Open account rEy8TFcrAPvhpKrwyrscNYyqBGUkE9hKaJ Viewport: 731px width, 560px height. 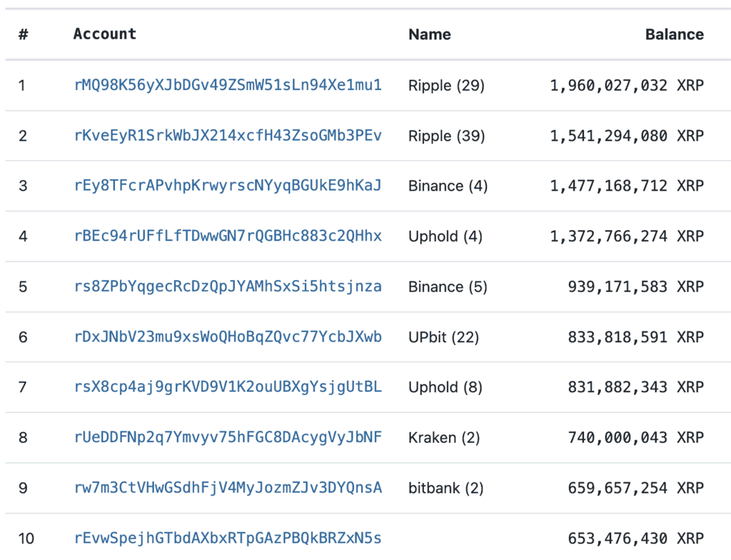[228, 186]
